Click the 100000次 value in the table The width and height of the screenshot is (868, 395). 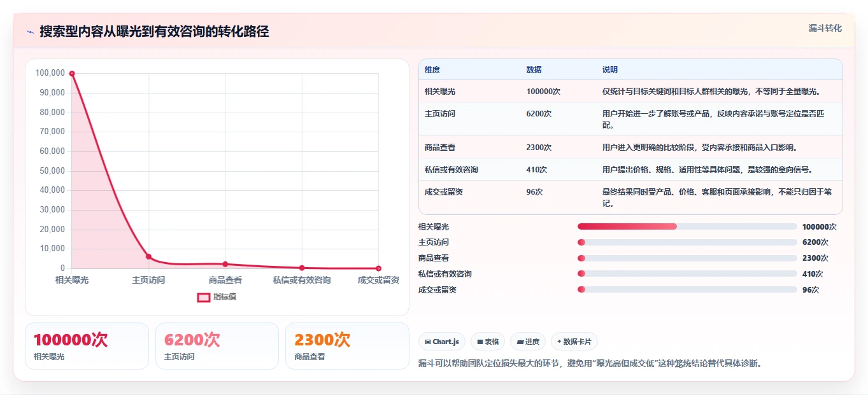(x=543, y=92)
